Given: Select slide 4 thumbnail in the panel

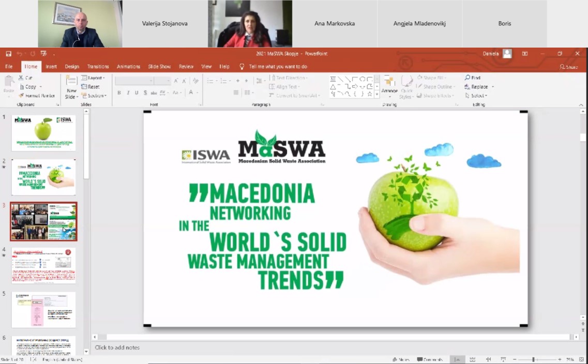Looking at the screenshot, I should 43,265.
